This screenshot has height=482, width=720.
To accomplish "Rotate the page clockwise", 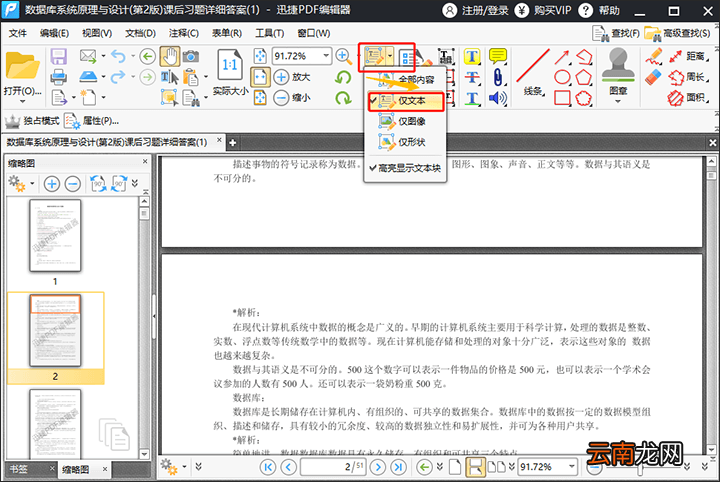I will point(343,98).
